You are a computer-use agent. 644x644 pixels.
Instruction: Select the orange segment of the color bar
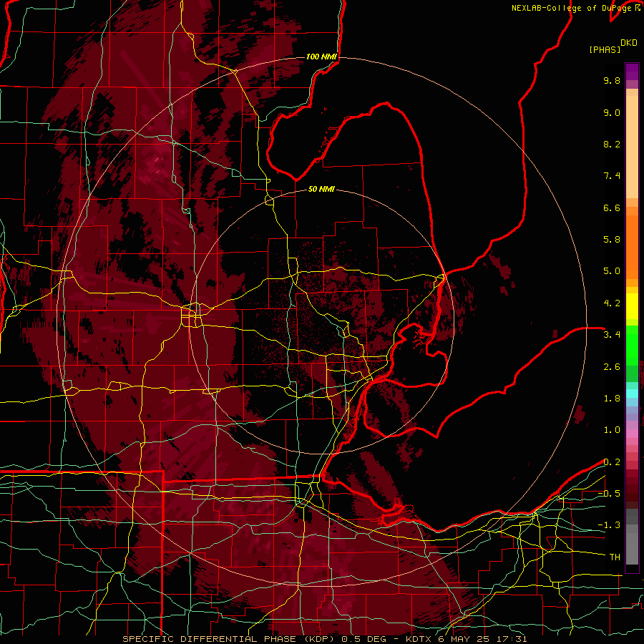coord(632,246)
